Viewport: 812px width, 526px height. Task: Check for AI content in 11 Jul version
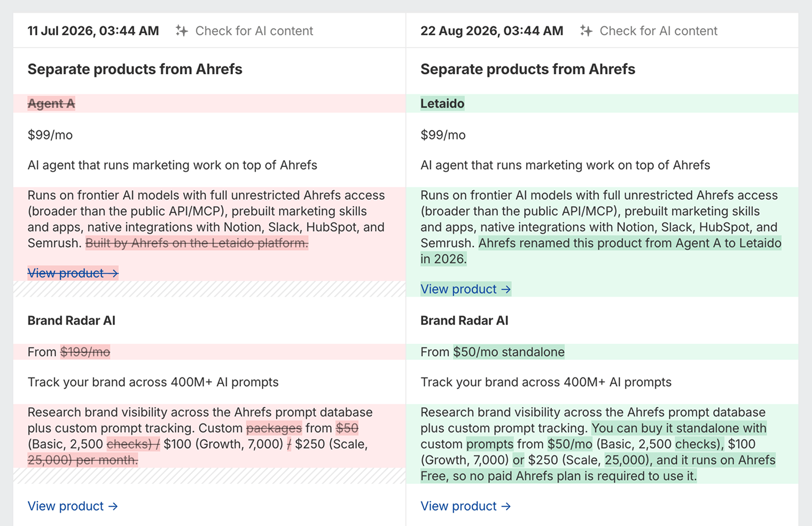(x=254, y=31)
